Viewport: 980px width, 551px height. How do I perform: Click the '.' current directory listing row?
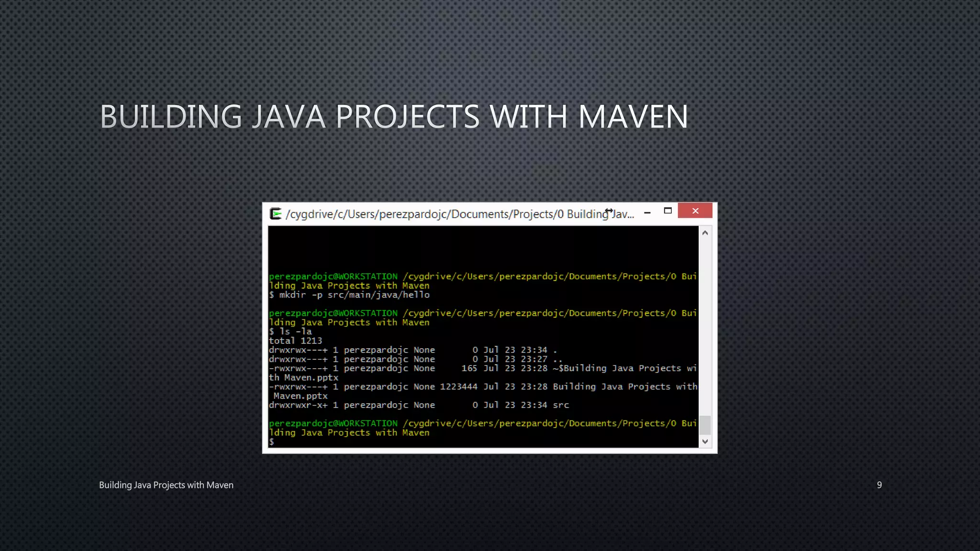coord(413,350)
